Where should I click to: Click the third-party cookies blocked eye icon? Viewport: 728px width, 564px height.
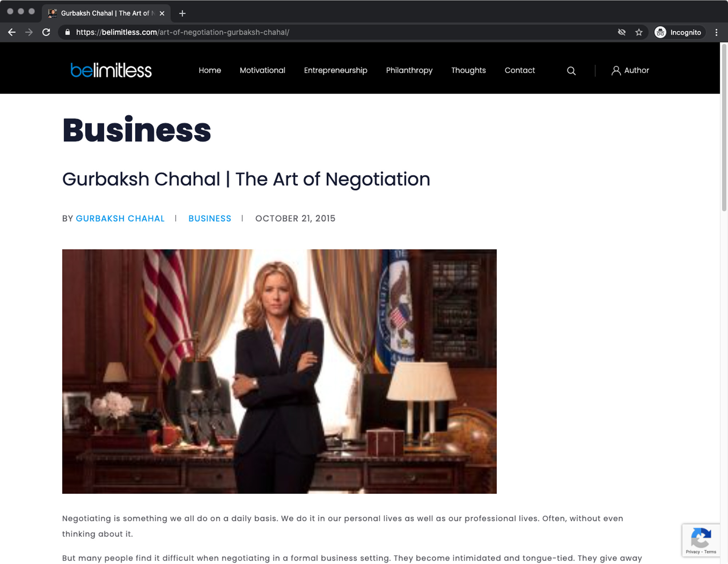point(622,32)
